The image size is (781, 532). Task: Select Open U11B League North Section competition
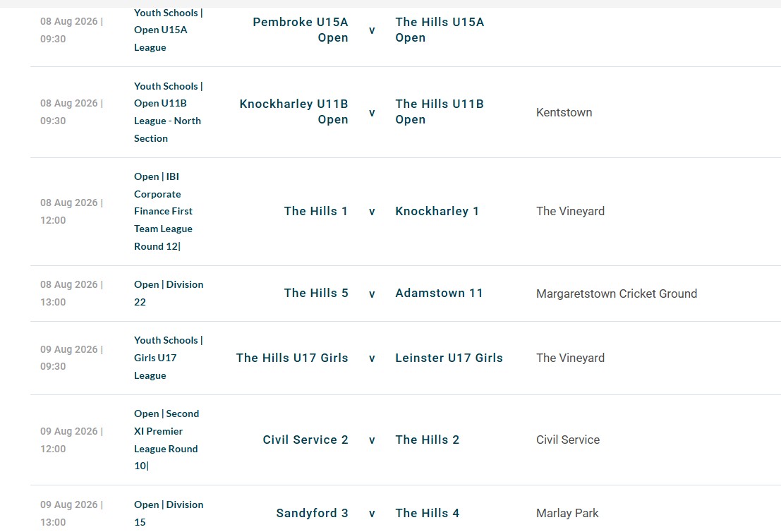[169, 112]
